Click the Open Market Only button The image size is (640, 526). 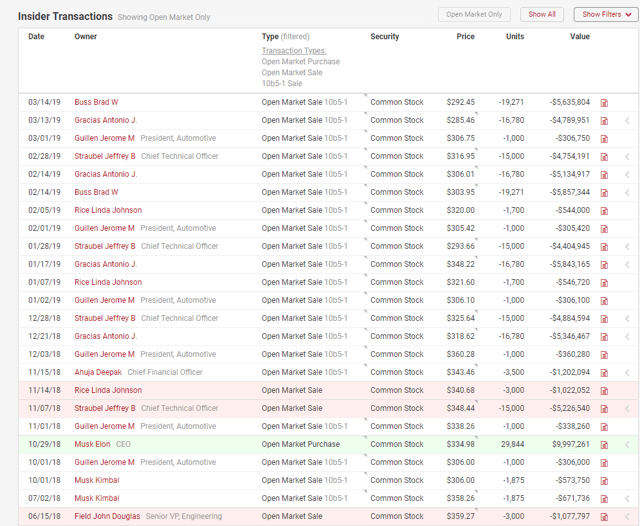tap(474, 14)
